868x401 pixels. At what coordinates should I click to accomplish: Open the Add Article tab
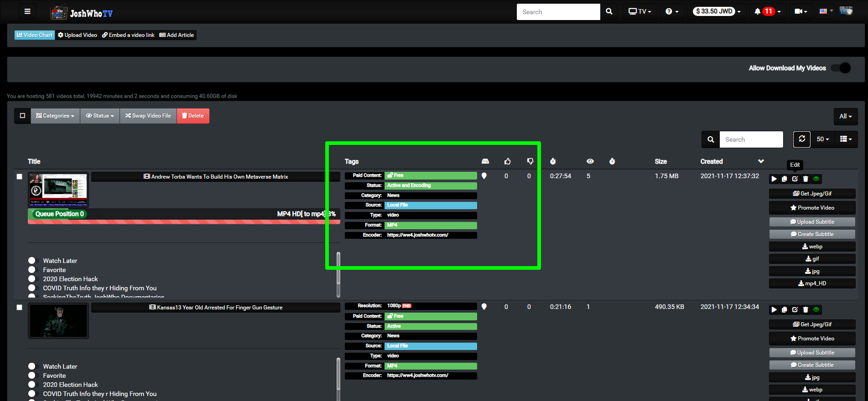(x=177, y=35)
